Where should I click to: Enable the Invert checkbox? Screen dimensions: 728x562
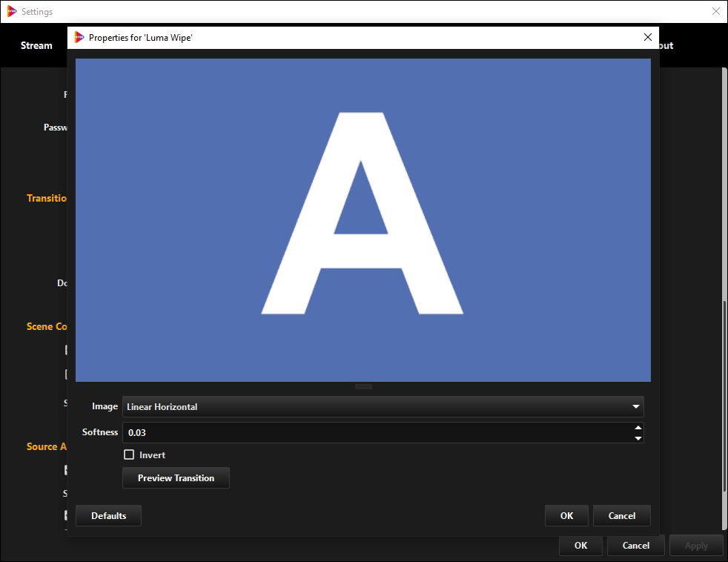tap(129, 455)
